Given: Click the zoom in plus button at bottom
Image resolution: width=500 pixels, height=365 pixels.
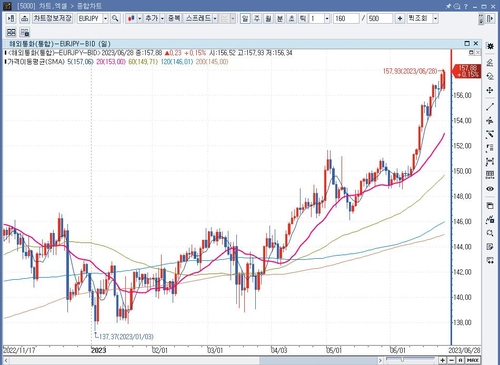Looking at the screenshot, I should (443, 360).
